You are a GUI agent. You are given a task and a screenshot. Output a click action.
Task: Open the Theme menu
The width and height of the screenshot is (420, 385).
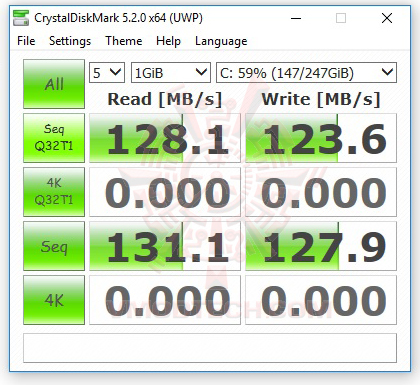point(124,41)
